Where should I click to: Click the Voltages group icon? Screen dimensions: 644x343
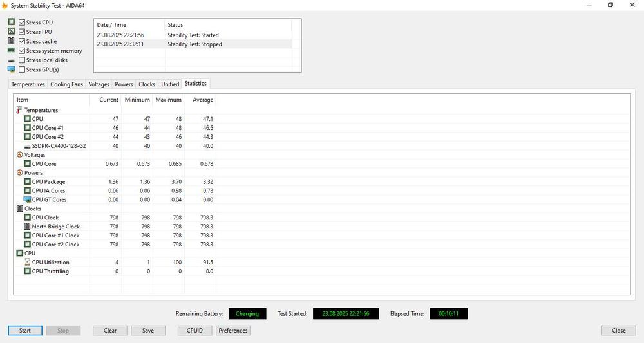(x=20, y=154)
